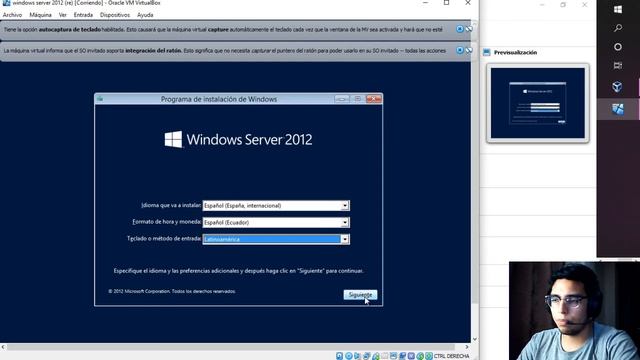
Task: Click the vertical scrollbar's down arrow
Action: point(474,339)
